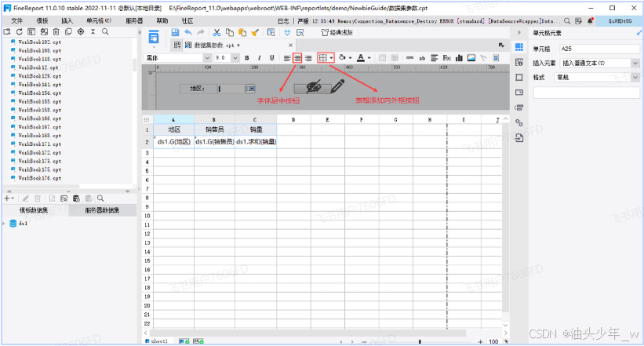Click the parameter pane pencil edit icon
Viewport: 644px width, 346px height.
(x=337, y=86)
